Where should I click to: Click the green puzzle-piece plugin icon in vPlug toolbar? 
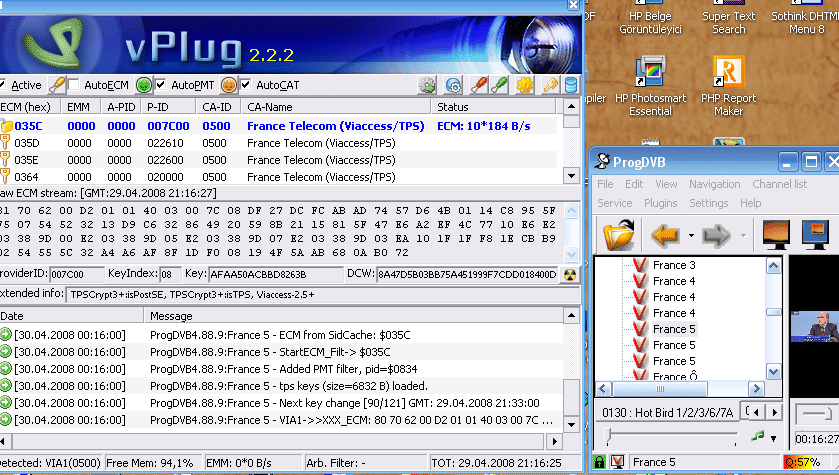point(427,85)
